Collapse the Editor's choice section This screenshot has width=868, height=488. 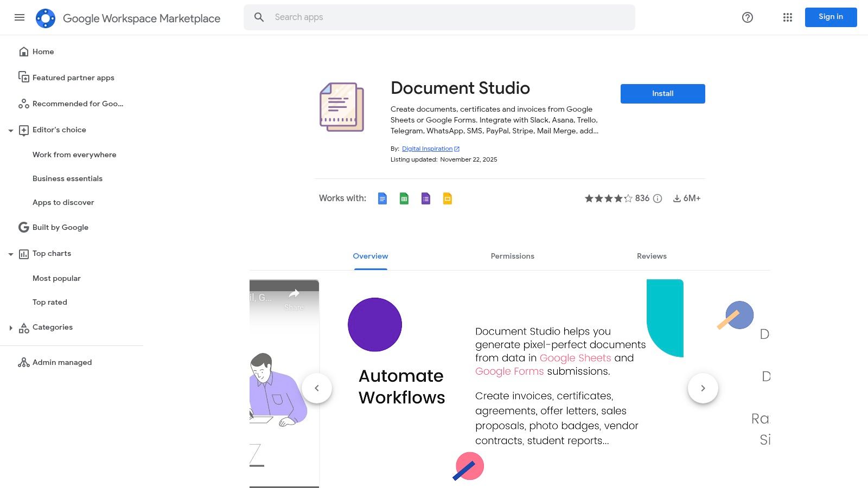(11, 131)
